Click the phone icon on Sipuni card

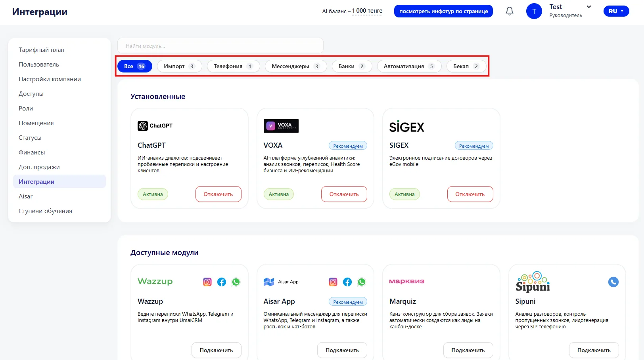(x=613, y=282)
